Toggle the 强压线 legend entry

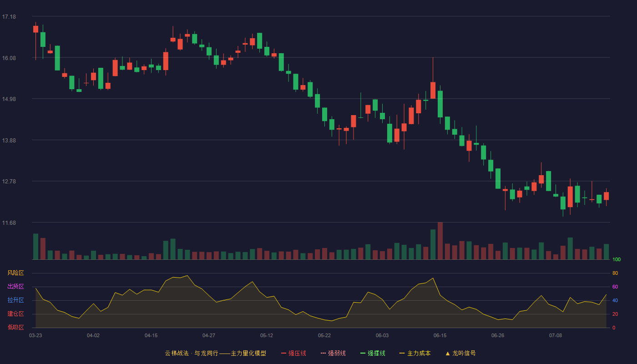tap(293, 353)
